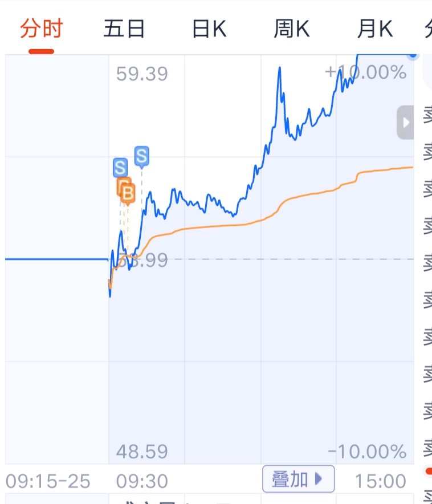Click the blue dot ending the price line
Viewport: 432px width, 504px height.
point(413,56)
